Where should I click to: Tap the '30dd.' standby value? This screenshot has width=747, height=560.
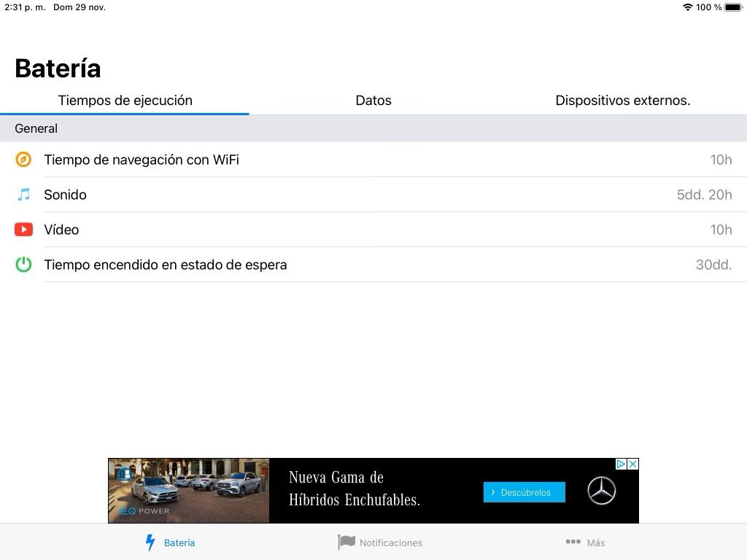click(x=713, y=265)
